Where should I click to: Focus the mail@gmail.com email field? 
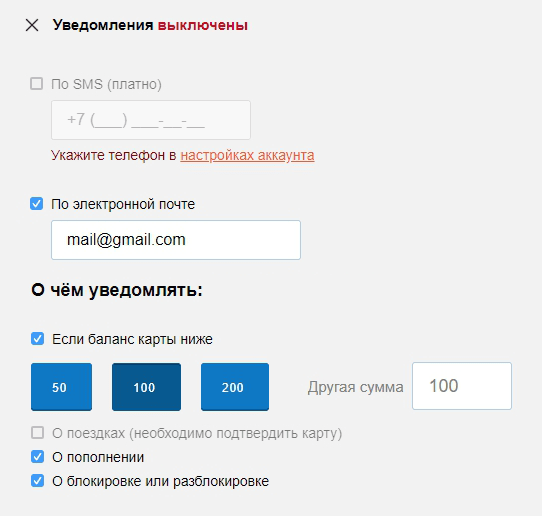coord(176,240)
